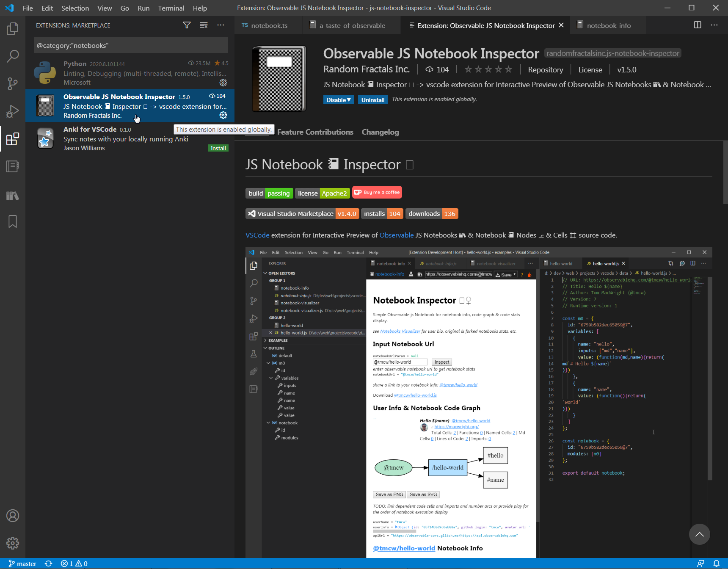This screenshot has height=569, width=728.
Task: Click the README screenshot image
Action: click(x=479, y=403)
